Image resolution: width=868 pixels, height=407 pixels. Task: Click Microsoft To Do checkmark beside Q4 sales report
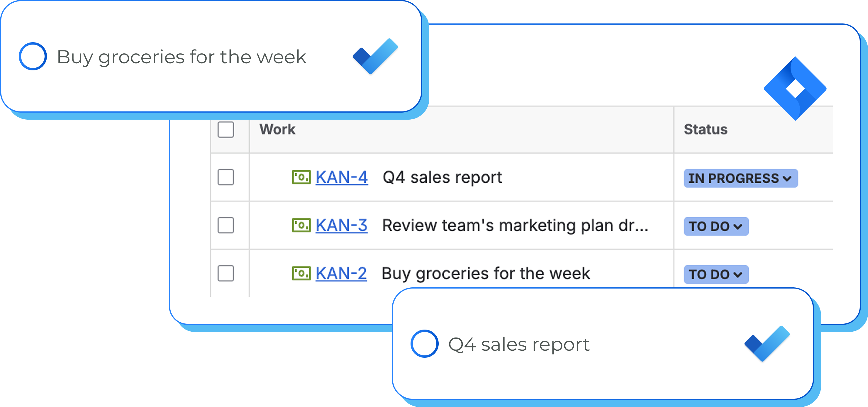(767, 344)
